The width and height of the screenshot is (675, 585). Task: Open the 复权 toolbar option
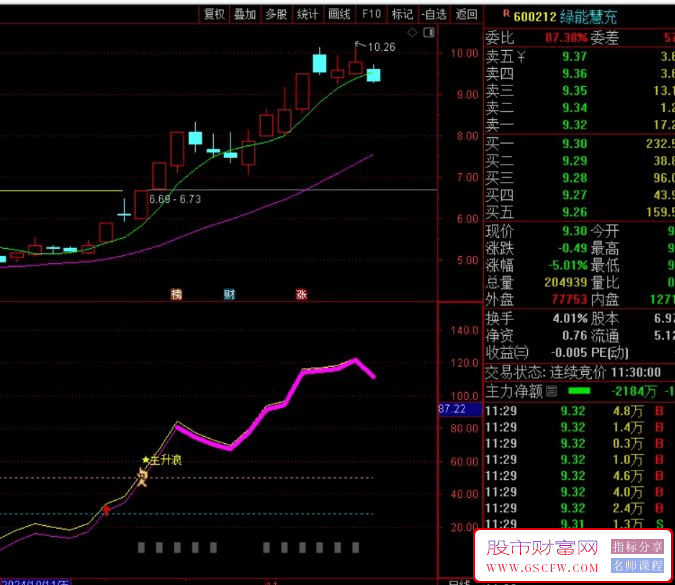pos(214,15)
